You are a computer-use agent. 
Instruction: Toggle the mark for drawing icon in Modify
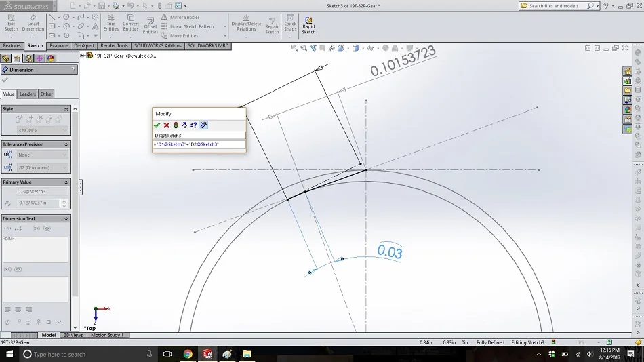tap(204, 125)
